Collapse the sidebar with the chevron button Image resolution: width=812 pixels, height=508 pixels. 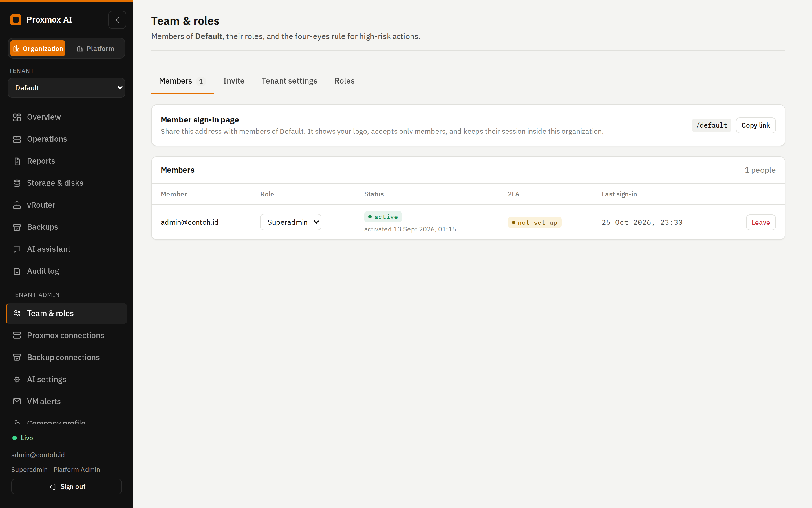coord(117,20)
